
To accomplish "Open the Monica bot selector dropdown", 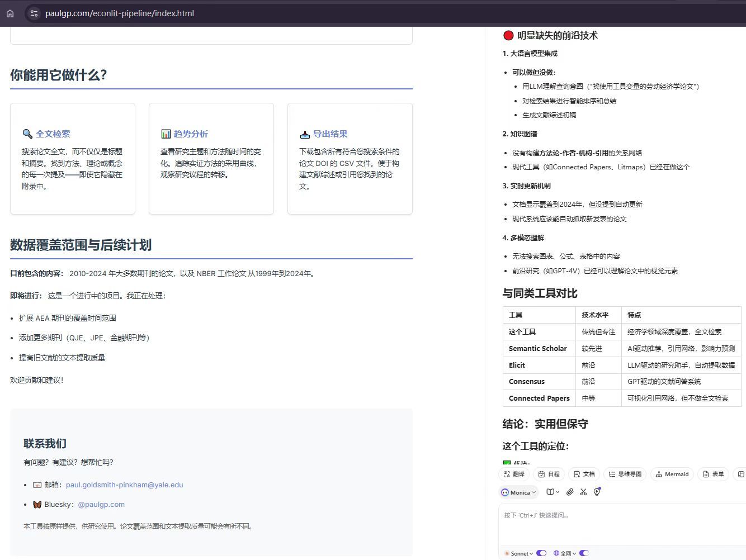I will click(518, 492).
